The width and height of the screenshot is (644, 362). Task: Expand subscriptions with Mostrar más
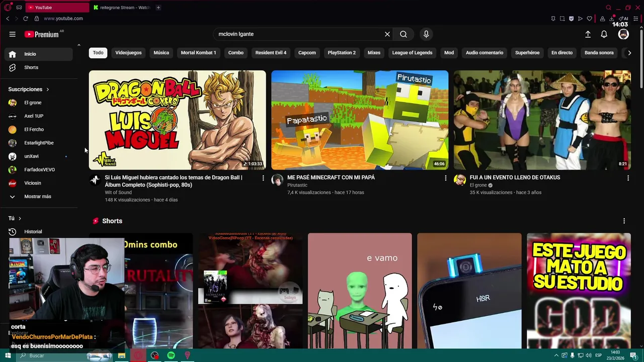tap(38, 197)
